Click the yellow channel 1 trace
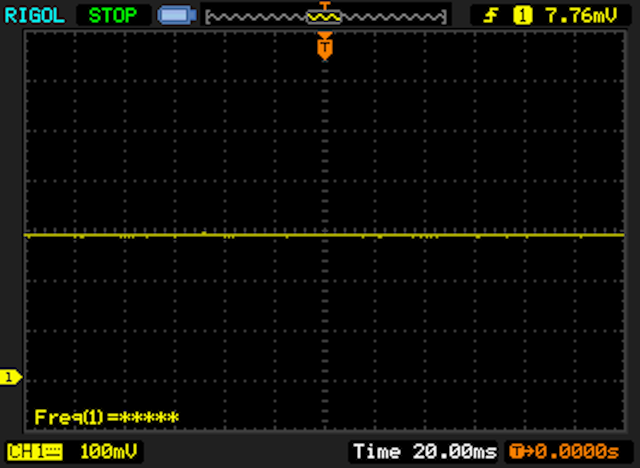Image resolution: width=640 pixels, height=468 pixels. [324, 235]
